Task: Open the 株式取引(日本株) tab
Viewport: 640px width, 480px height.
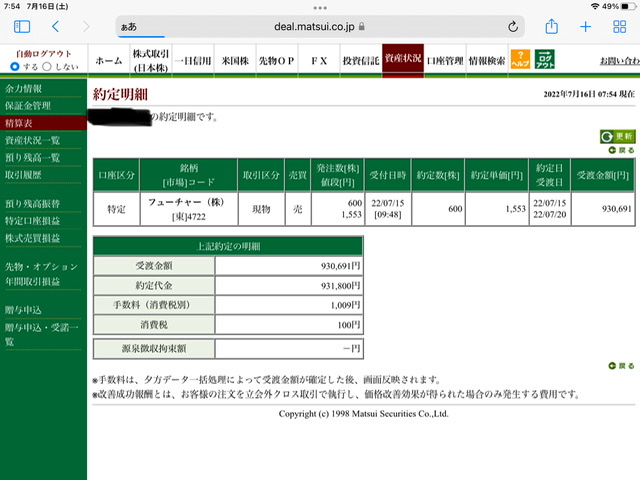Action: (151, 60)
